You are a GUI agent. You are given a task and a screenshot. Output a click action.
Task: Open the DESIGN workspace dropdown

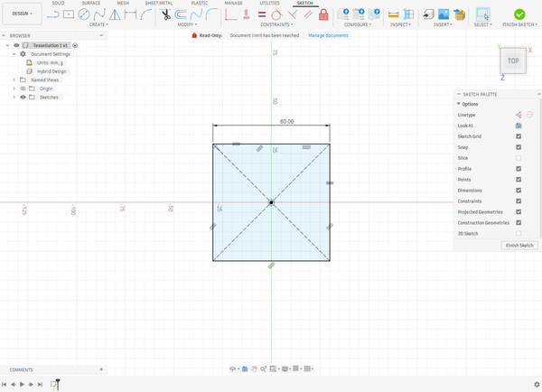click(22, 14)
